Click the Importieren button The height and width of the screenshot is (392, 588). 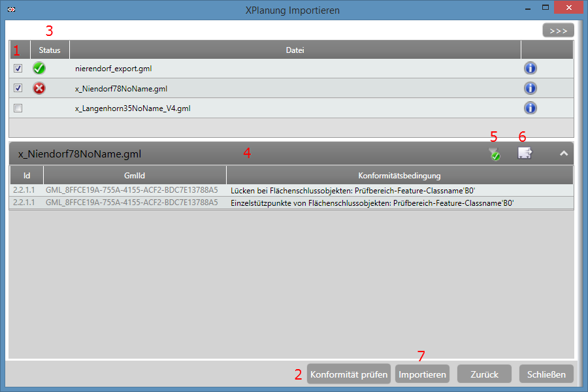pos(422,374)
